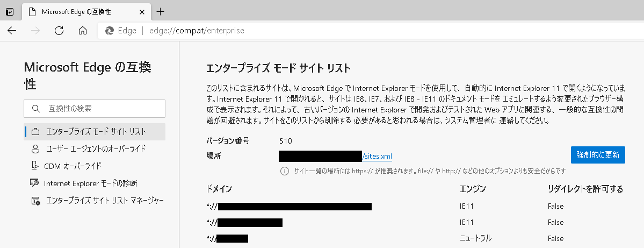Click the edge://compat/enterprise address field
Viewport: 644px width, 248px height.
[x=370, y=31]
